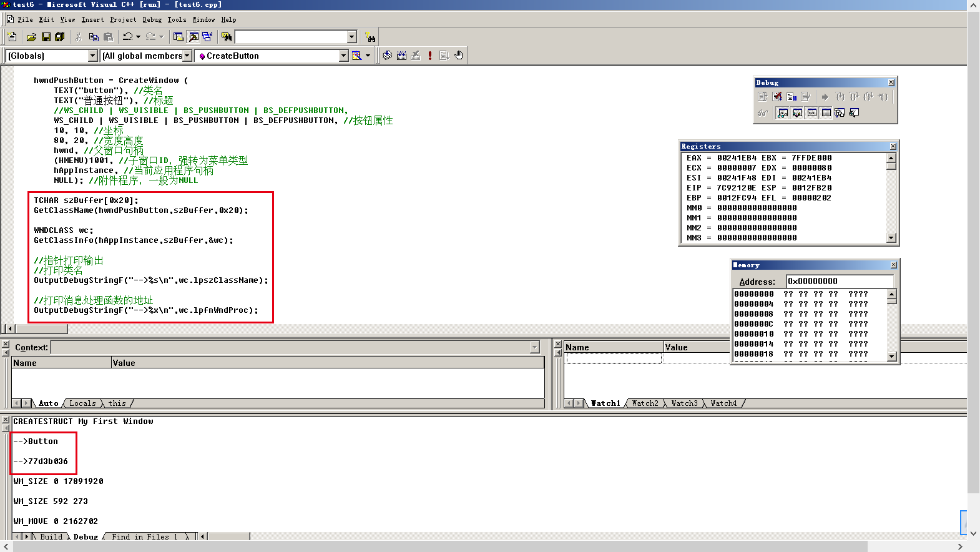Save the current file via toolbar
This screenshot has width=980, height=552.
(46, 37)
